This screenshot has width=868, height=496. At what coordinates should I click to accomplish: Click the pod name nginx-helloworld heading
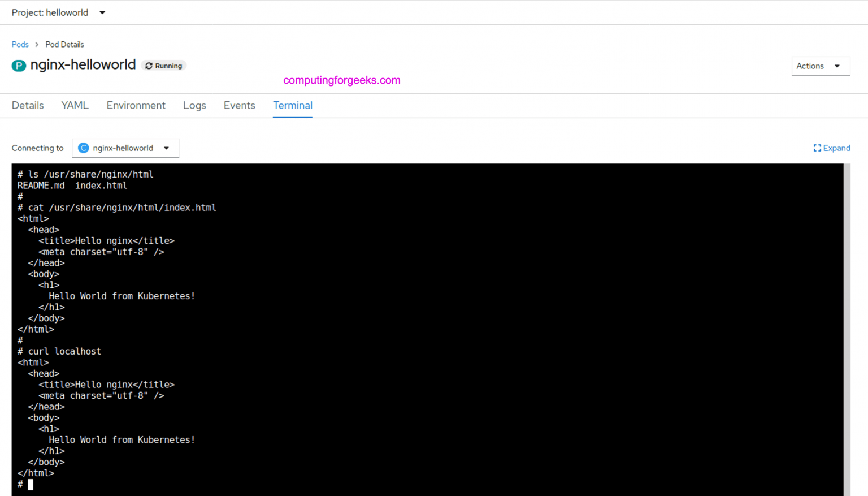click(x=83, y=64)
